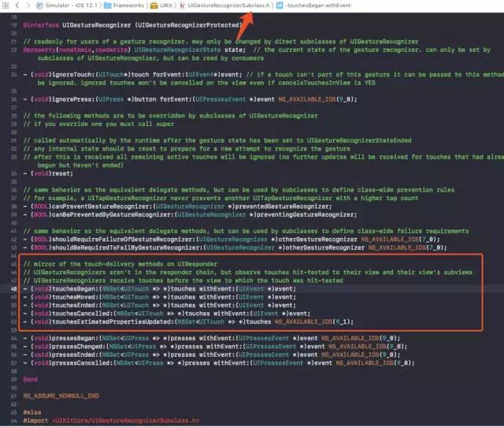This screenshot has height=427, width=504.
Task: Open UIGestureRecognizerSubclass.h breadcrumb menu
Action: (x=228, y=6)
